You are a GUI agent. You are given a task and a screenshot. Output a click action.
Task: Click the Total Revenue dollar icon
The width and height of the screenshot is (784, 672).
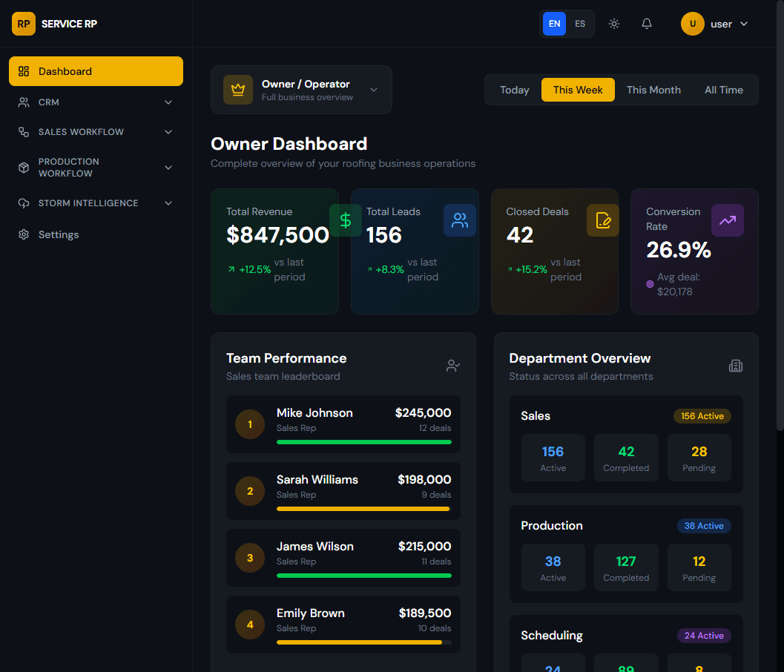pos(345,220)
